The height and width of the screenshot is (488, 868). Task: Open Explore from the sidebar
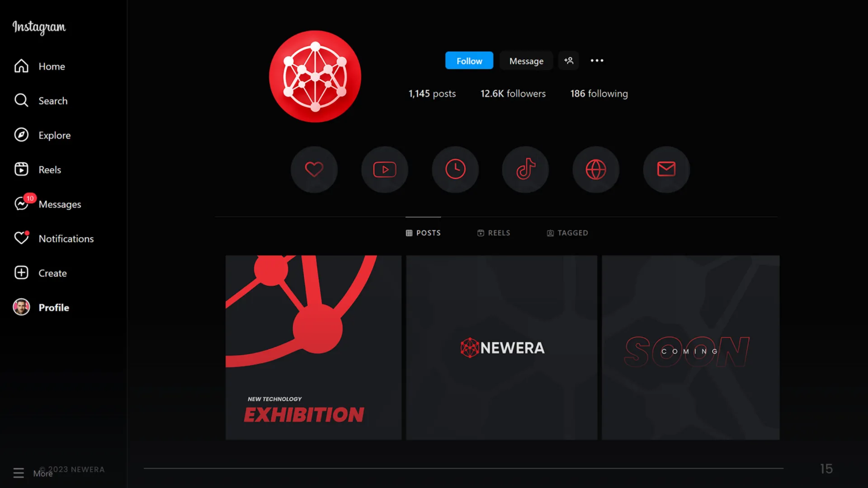(x=54, y=135)
